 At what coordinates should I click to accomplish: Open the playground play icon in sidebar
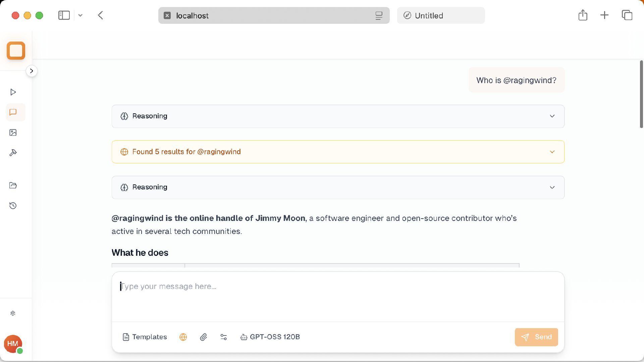13,92
